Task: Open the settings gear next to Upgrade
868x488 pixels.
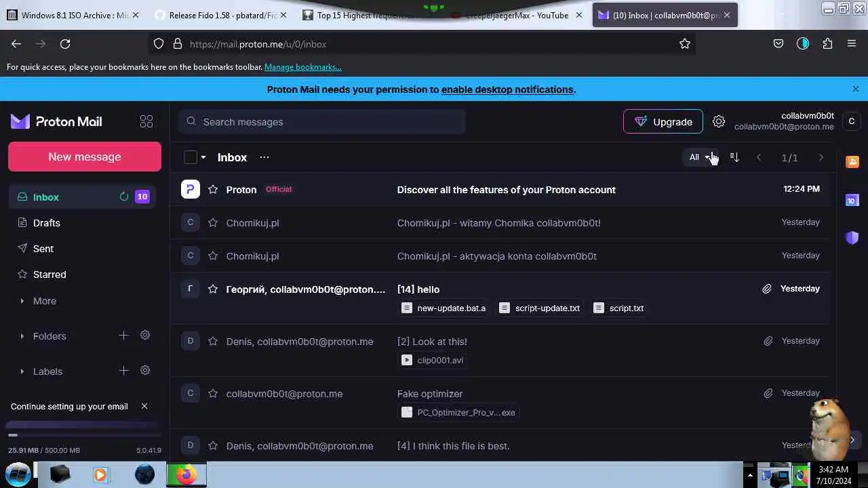Action: (719, 122)
